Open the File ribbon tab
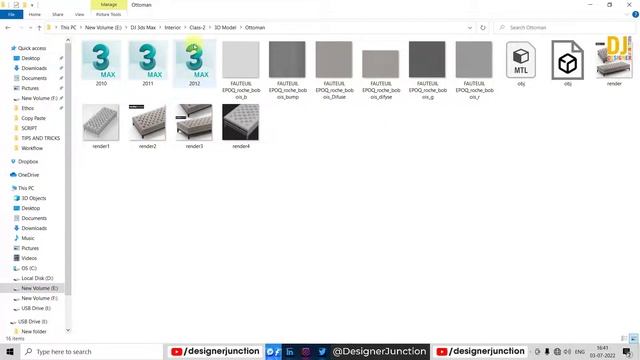 [11, 14]
